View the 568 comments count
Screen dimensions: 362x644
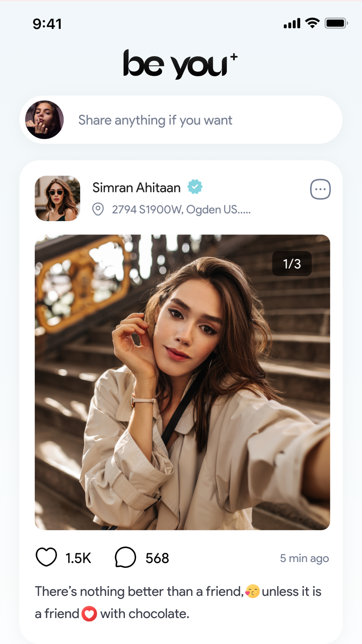(157, 558)
